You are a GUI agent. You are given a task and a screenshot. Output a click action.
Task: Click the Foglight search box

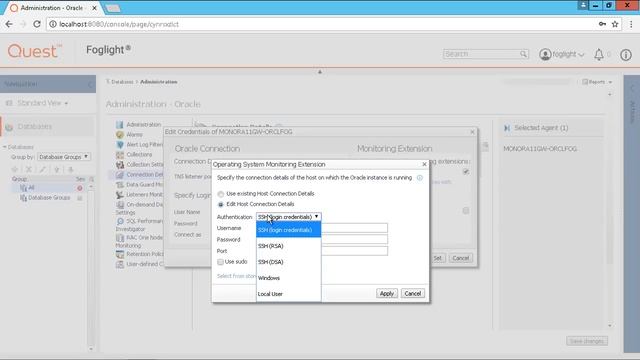pyautogui.click(x=482, y=54)
